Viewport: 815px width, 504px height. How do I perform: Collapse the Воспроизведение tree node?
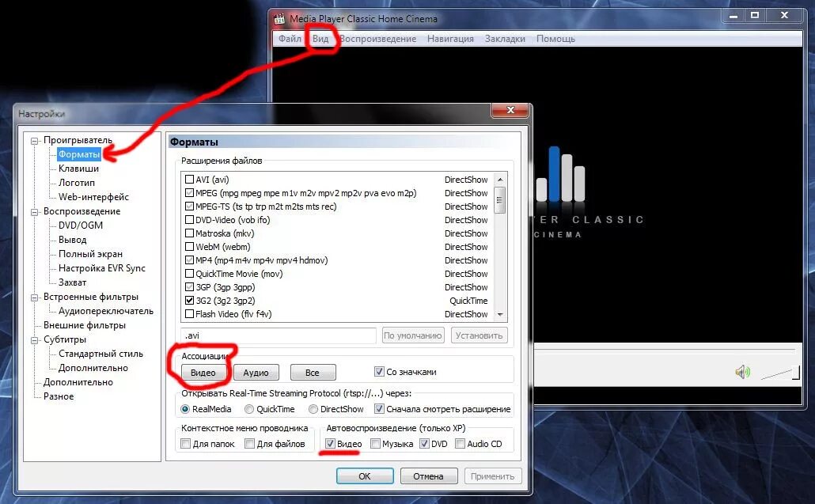click(34, 212)
